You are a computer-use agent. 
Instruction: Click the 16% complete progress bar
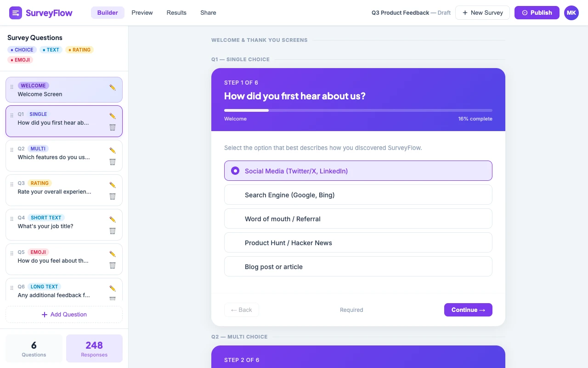tap(358, 110)
